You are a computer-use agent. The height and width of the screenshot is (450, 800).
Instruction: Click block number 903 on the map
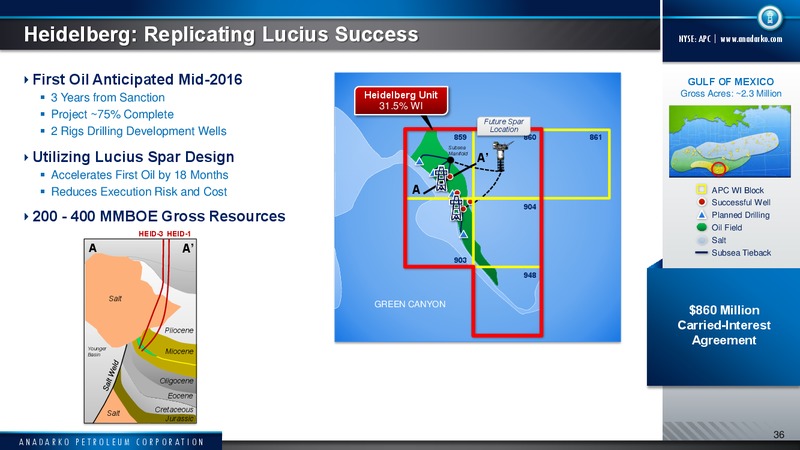(460, 260)
